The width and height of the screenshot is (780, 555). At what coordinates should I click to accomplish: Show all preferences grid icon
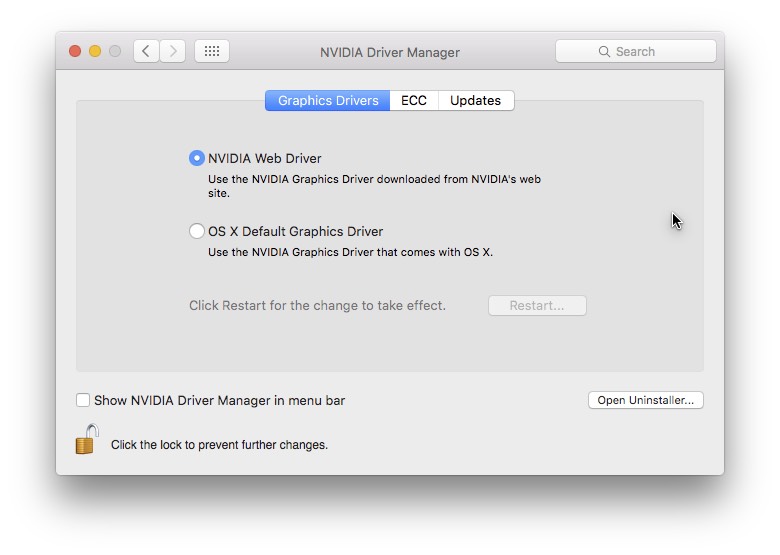212,51
